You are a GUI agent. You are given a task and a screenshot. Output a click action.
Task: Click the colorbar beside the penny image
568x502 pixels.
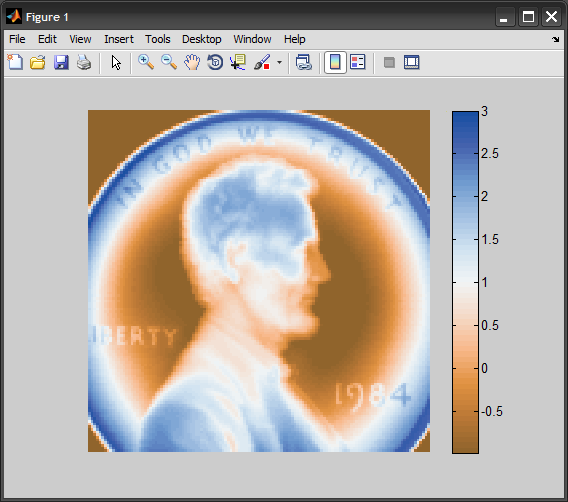click(x=465, y=282)
